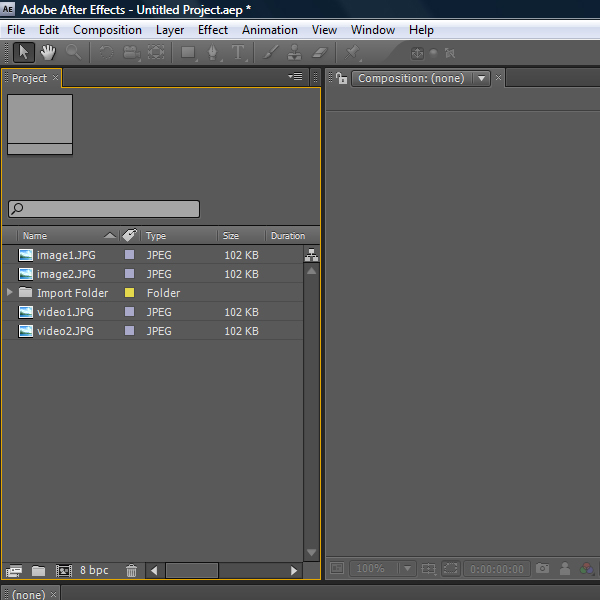Select the Rotation tool
600x600 pixels.
(106, 52)
